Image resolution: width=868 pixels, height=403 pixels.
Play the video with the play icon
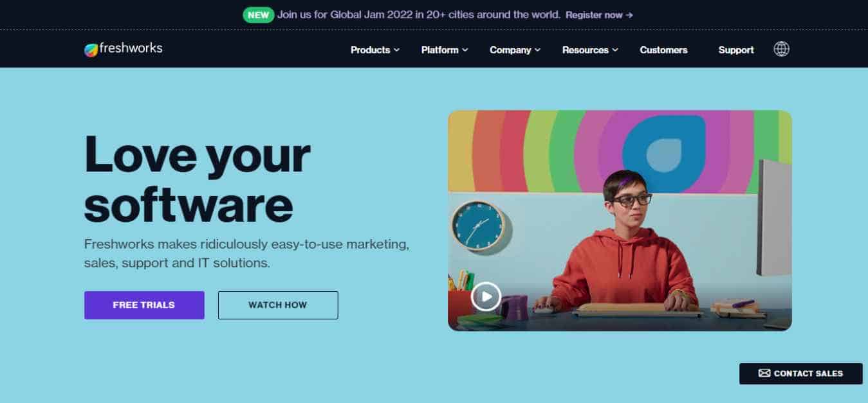click(486, 296)
